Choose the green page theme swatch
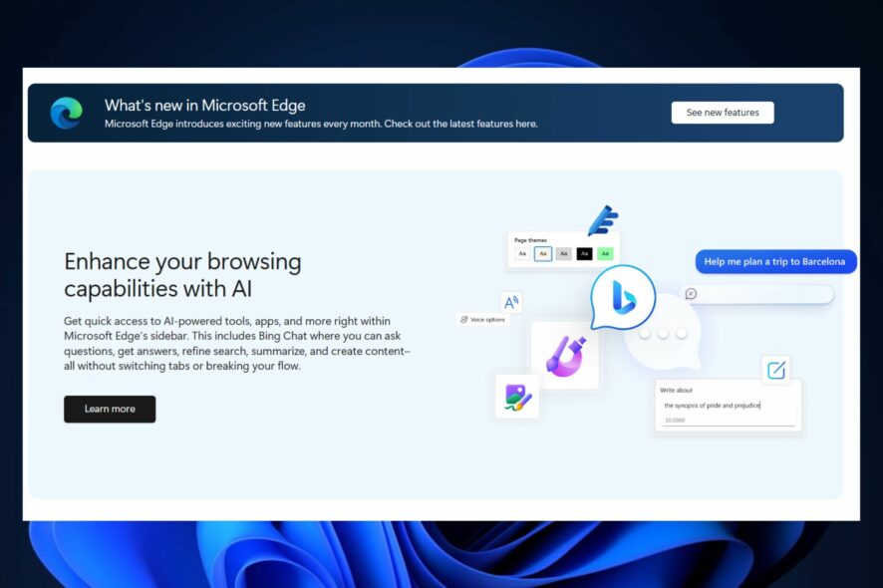The width and height of the screenshot is (883, 588). [x=605, y=254]
